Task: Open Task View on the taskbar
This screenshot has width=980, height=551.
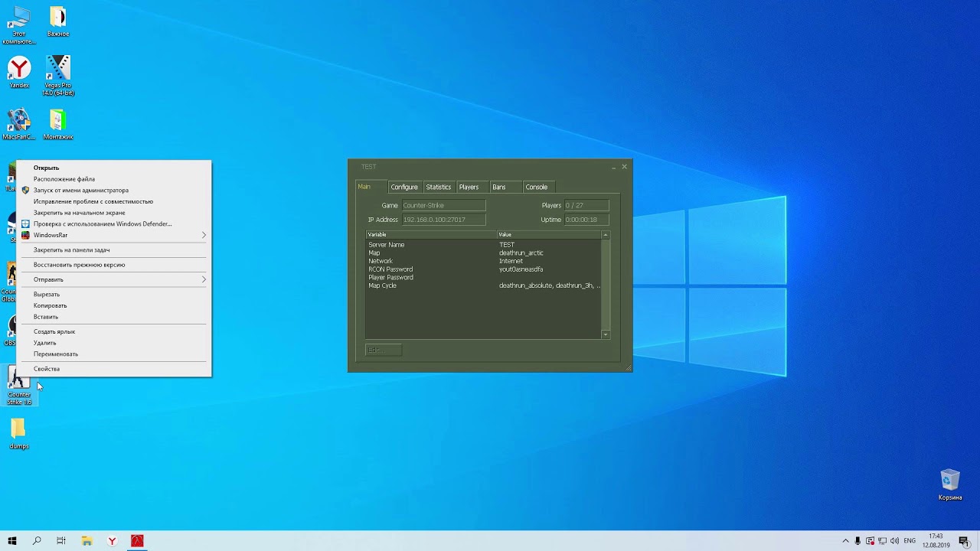Action: coord(61,541)
